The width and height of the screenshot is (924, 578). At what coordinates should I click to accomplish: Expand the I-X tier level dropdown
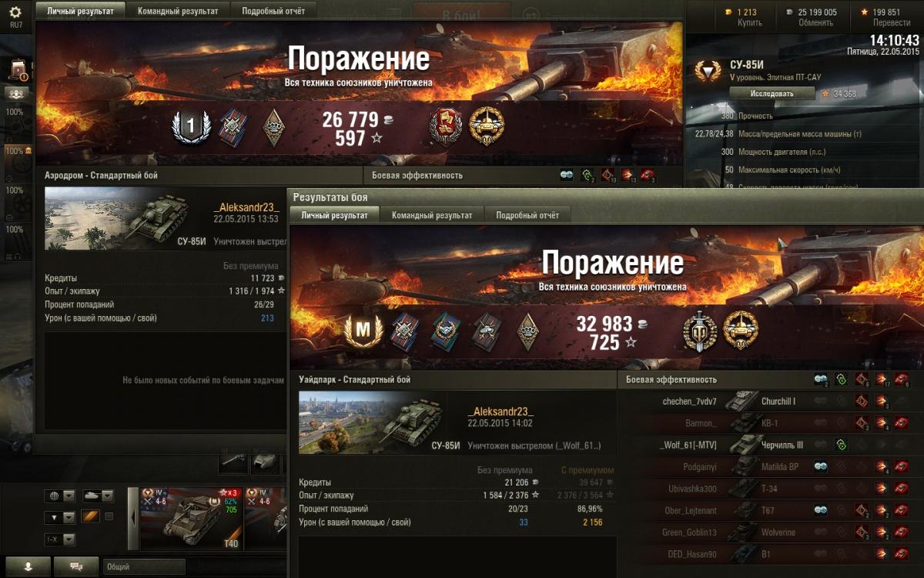59,539
